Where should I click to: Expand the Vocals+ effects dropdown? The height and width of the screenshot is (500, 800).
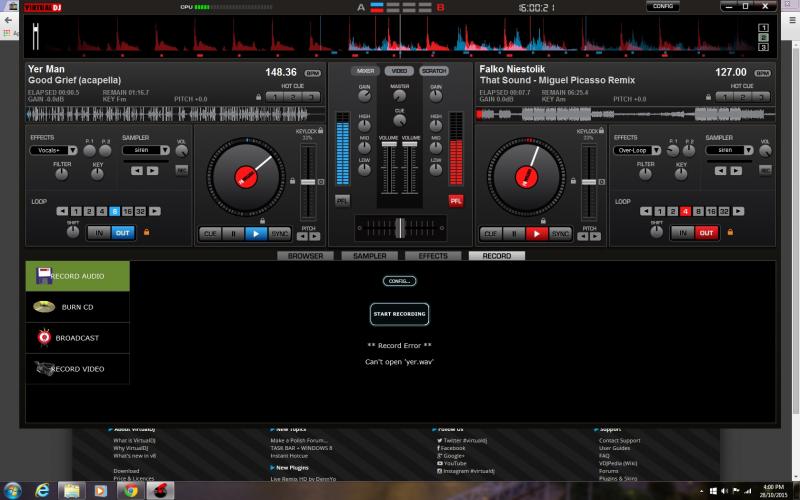(72, 151)
